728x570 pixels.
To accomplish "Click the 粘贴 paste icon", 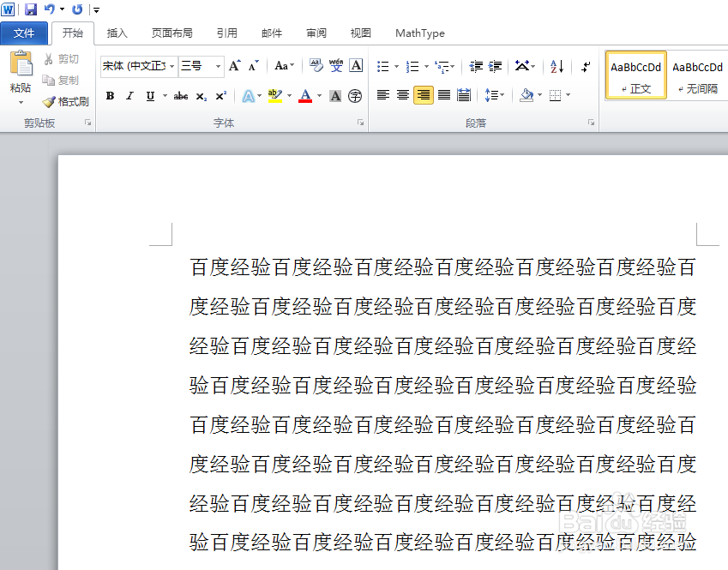I will (x=21, y=63).
